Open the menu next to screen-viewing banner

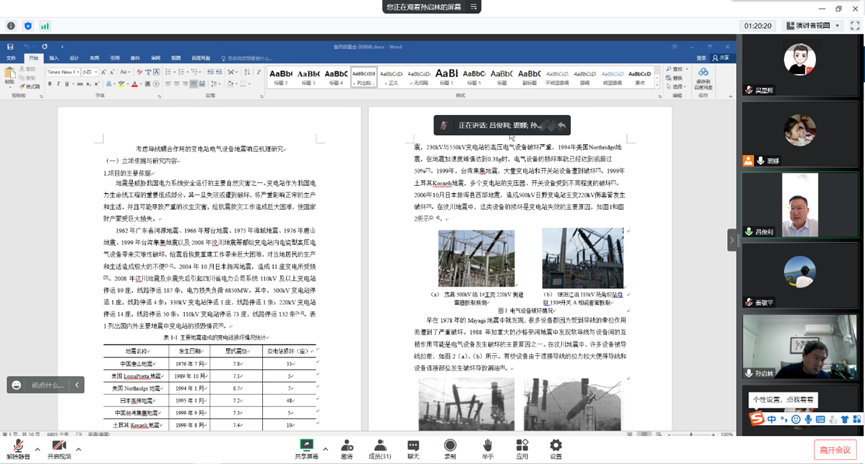475,7
